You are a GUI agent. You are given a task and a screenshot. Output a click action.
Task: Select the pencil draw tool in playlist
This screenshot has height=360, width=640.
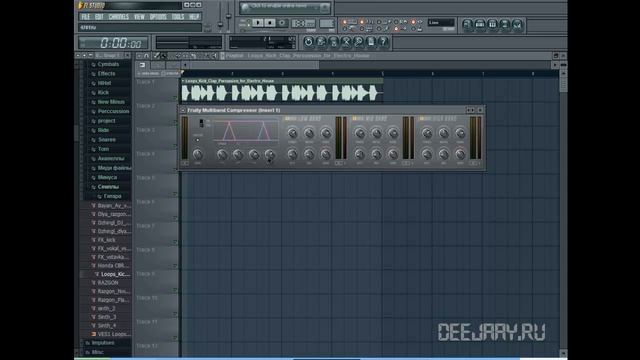[156, 56]
